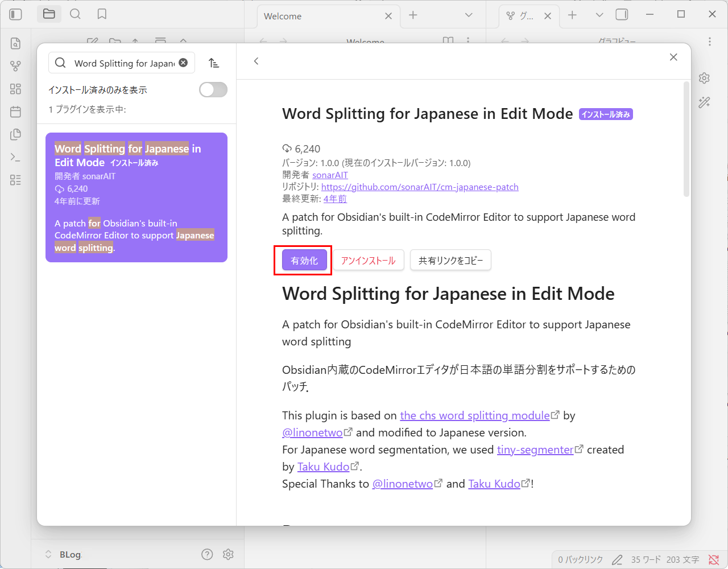Select the canvas icon in the left ribbon
728x569 pixels.
[16, 89]
